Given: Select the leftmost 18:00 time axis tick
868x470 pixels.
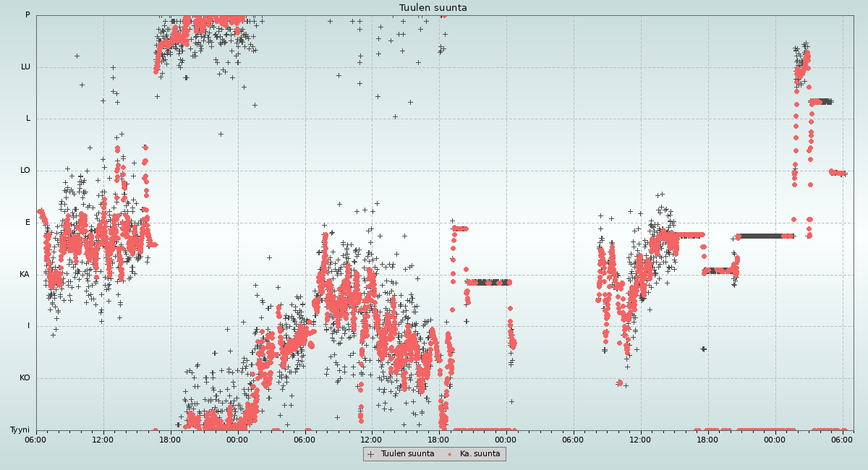Looking at the screenshot, I should 170,439.
